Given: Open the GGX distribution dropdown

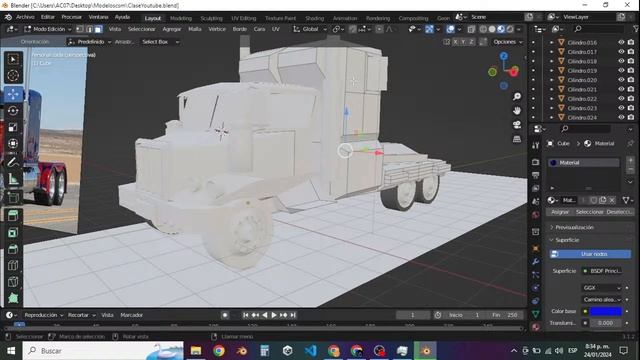Looking at the screenshot, I should pyautogui.click(x=602, y=288).
